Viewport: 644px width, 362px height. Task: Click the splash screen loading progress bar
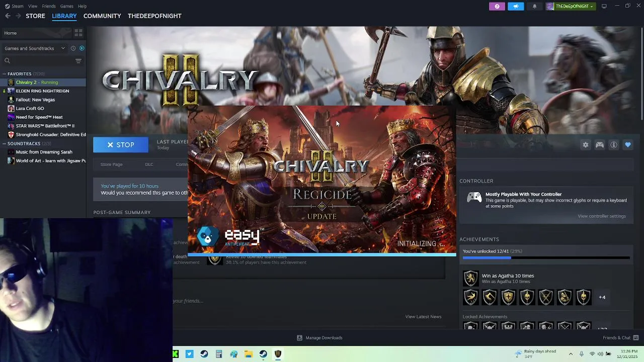[x=322, y=255]
